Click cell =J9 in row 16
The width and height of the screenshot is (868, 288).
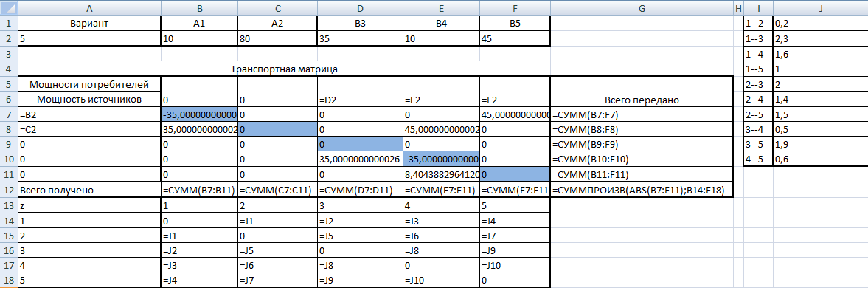coord(515,250)
